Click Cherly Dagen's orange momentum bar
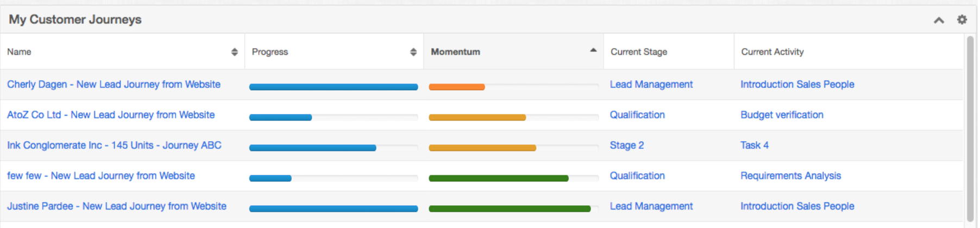This screenshot has height=228, width=980. pyautogui.click(x=456, y=87)
